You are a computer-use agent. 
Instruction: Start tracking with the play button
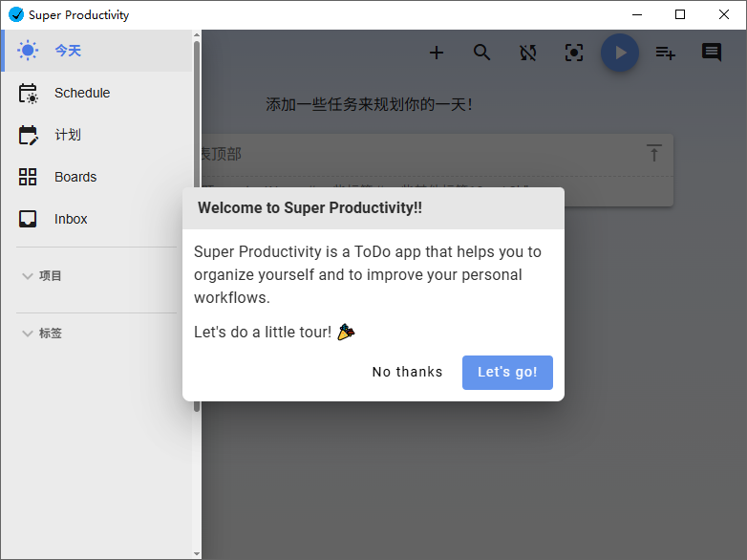pos(620,53)
